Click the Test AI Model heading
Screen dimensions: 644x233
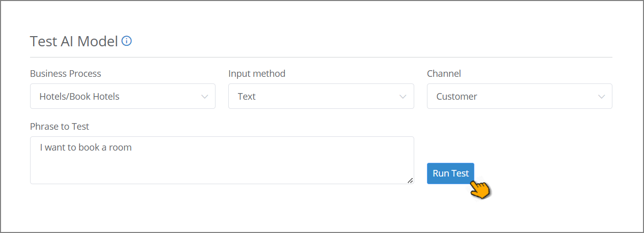coord(74,41)
